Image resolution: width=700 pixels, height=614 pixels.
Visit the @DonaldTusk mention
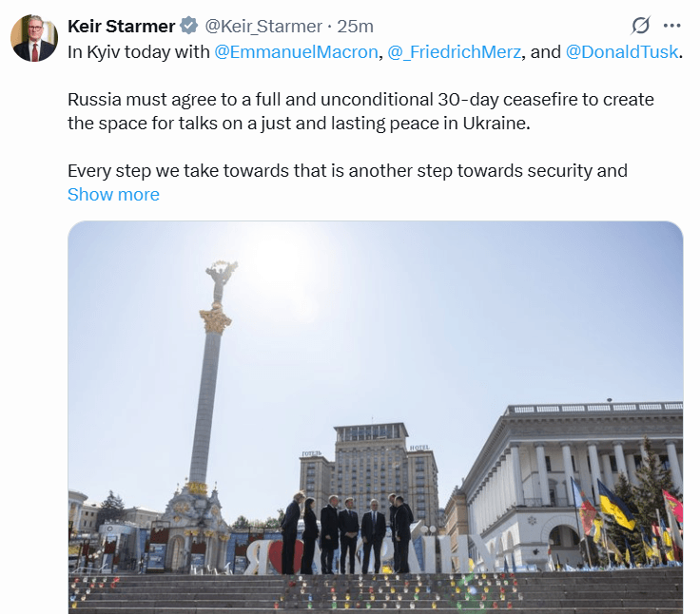click(x=622, y=52)
